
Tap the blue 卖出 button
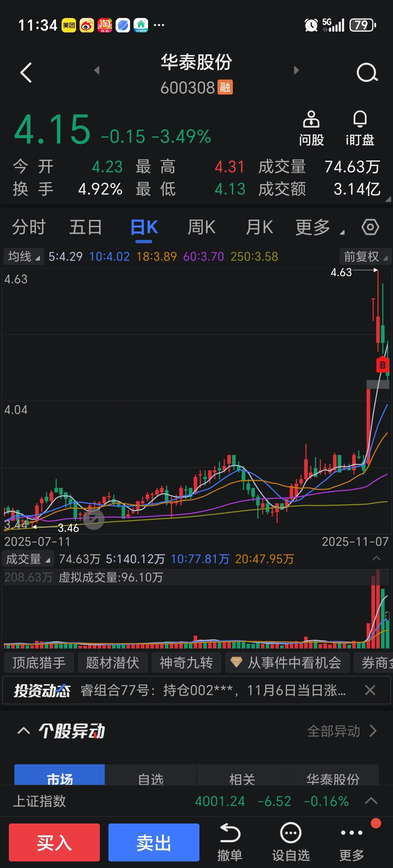(154, 842)
